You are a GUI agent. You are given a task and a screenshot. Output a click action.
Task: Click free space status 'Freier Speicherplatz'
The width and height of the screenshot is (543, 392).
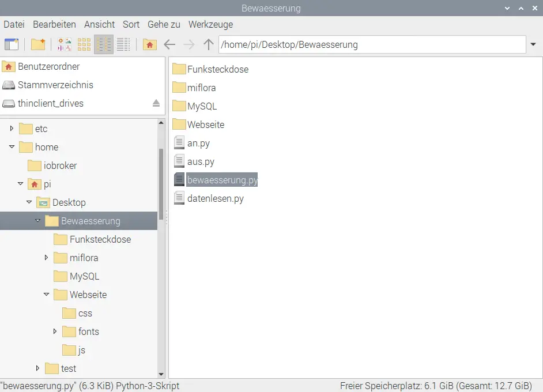380,386
